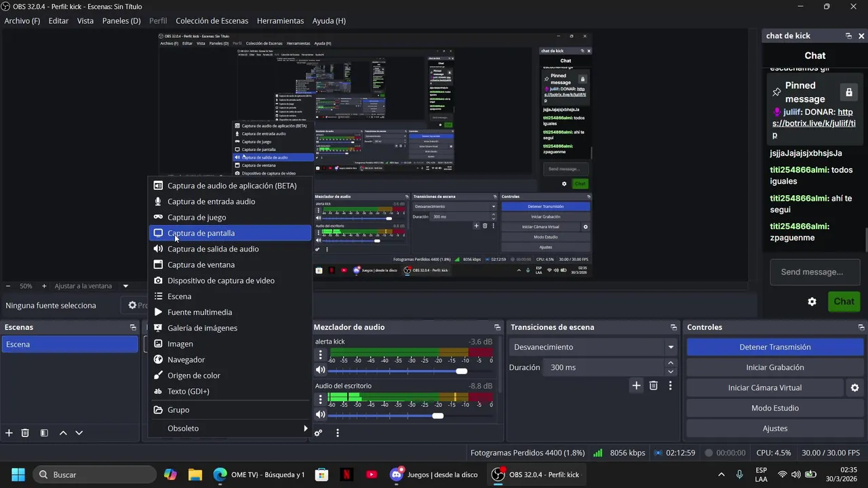Add a scene transition with plus icon
Viewport: 868px width, 488px height.
pyautogui.click(x=636, y=386)
